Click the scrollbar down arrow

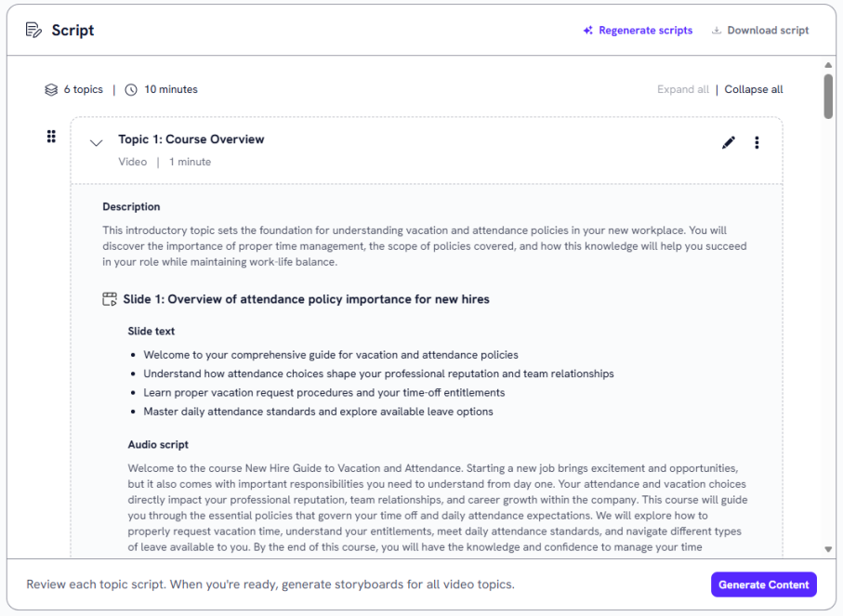828,549
